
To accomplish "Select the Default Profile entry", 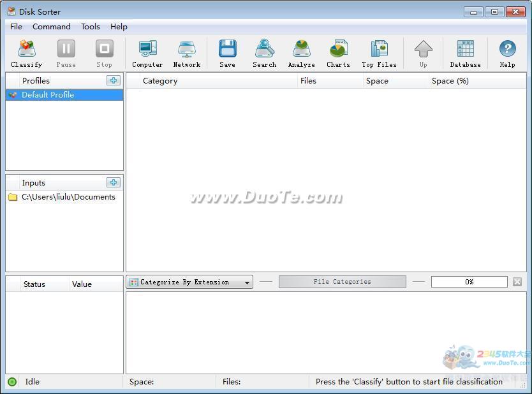I will click(64, 95).
